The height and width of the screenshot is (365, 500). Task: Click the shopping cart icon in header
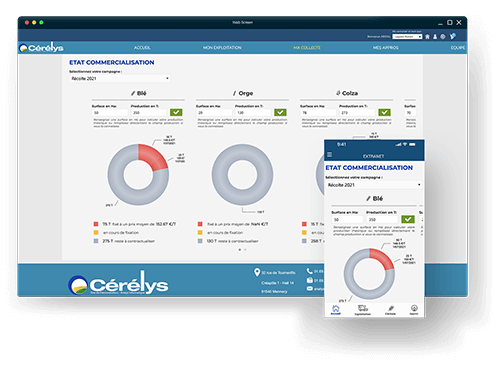pos(453,36)
